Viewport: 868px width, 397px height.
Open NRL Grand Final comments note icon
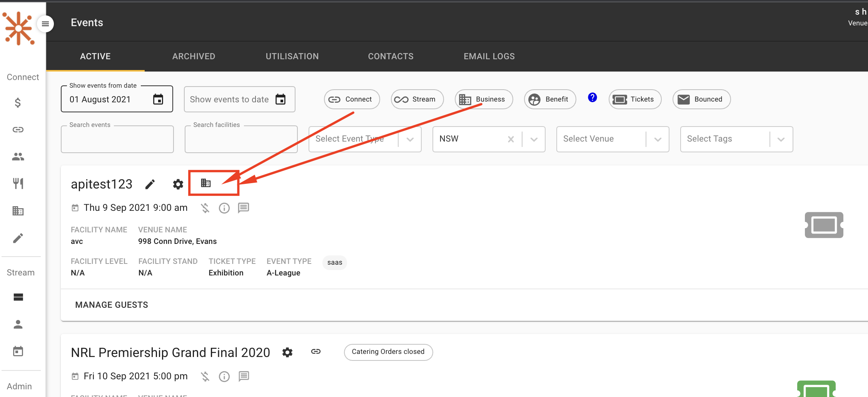click(x=244, y=376)
